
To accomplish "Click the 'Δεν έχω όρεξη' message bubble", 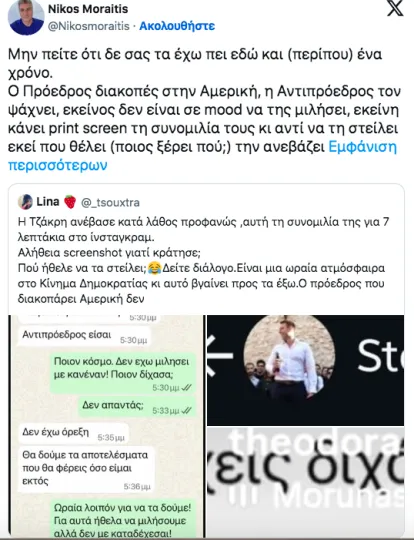I will [x=73, y=433].
